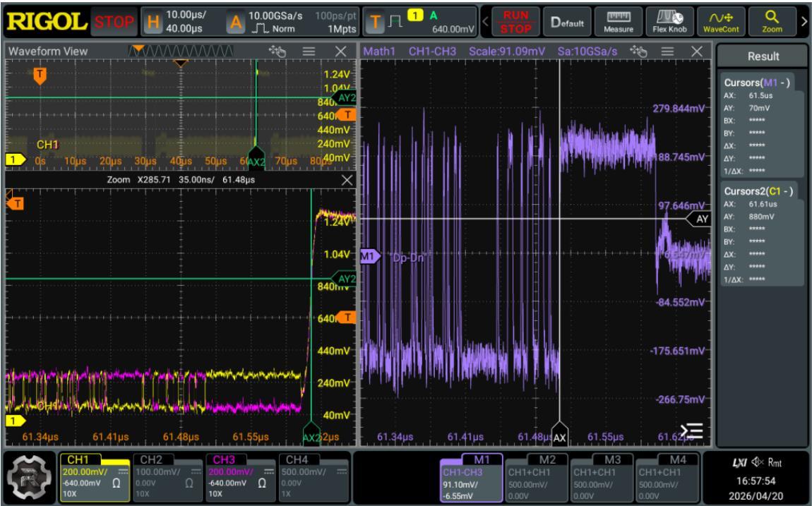812x506 pixels.
Task: Expand the toolbar right arrow
Action: tap(804, 22)
